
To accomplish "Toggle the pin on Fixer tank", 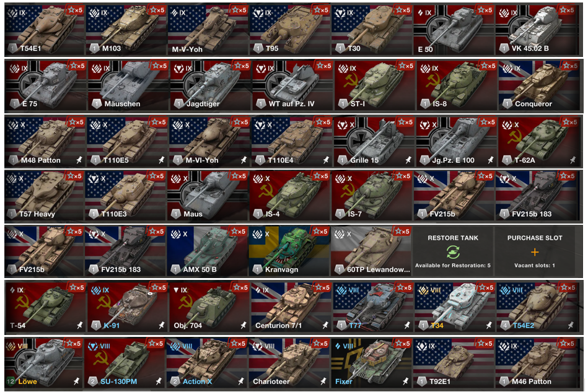I will [x=405, y=381].
